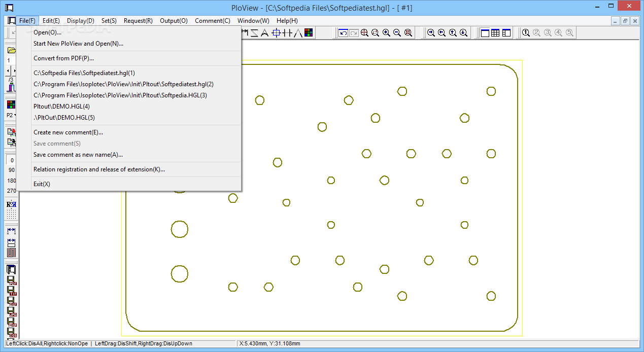Click the magnifier with down arrow icon
The width and height of the screenshot is (644, 352).
463,33
